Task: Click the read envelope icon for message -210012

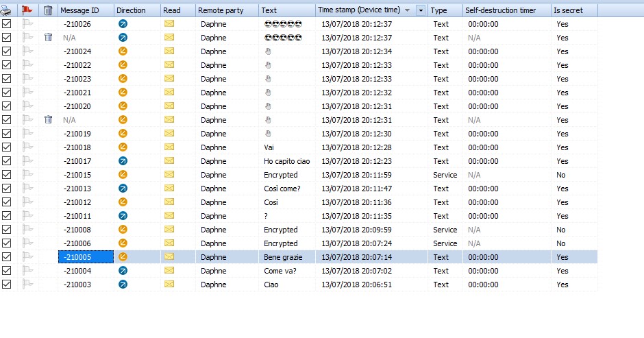Action: pyautogui.click(x=169, y=202)
